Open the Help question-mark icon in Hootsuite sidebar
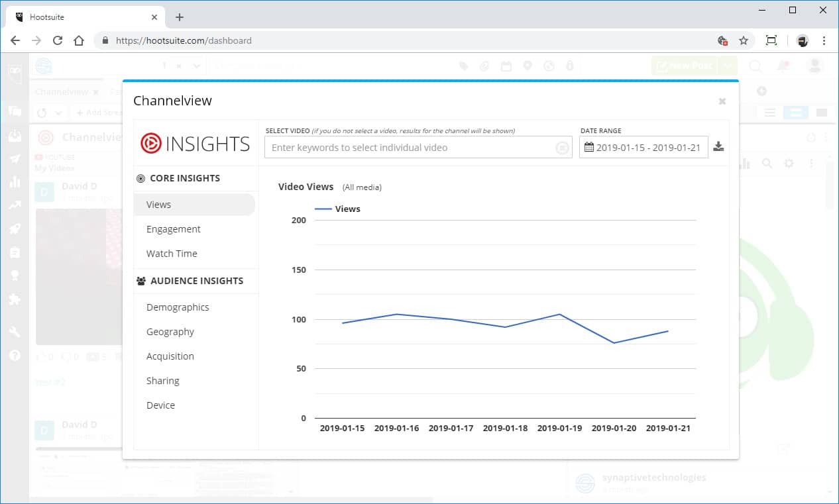 tap(15, 356)
